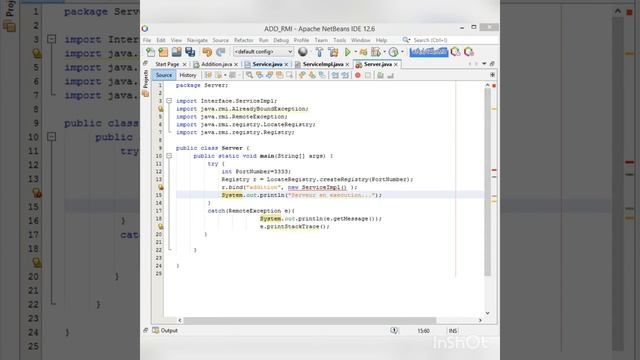
Task: Stop macro recording with the square icon
Action: coord(368,75)
